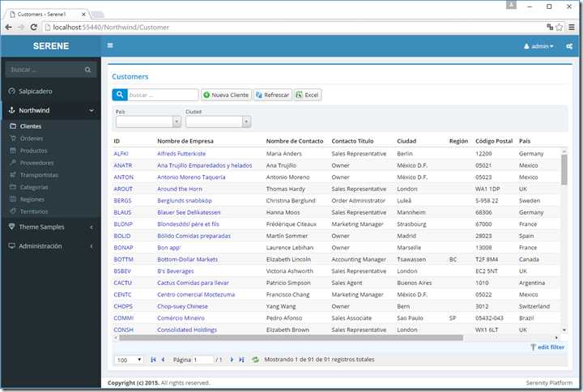Image resolution: width=583 pixels, height=392 pixels.
Task: Open the Consolidated Holdings link
Action: (x=187, y=330)
